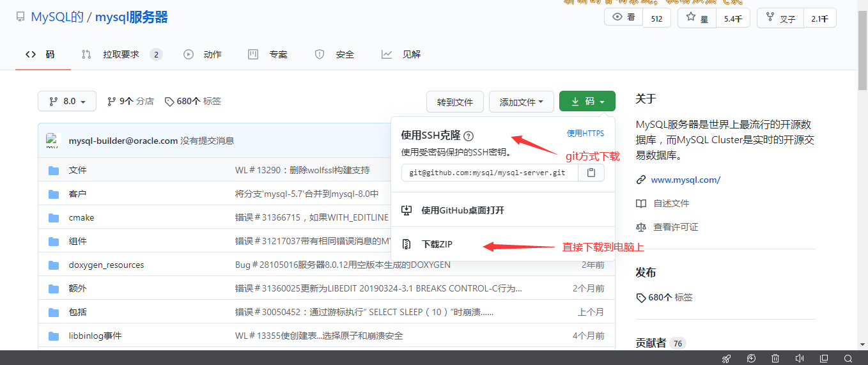Click the 2.1千 forks count
Screen dimensions: 868x365
[x=819, y=19]
